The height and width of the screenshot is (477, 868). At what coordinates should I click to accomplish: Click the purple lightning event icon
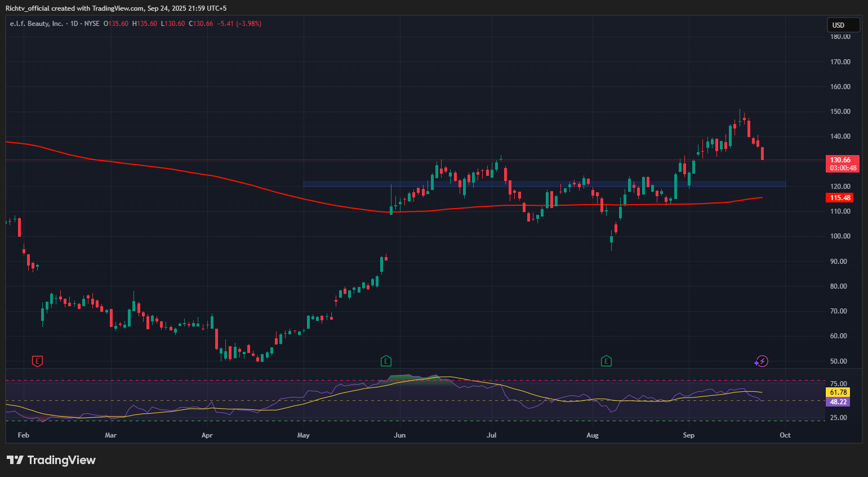pos(762,361)
